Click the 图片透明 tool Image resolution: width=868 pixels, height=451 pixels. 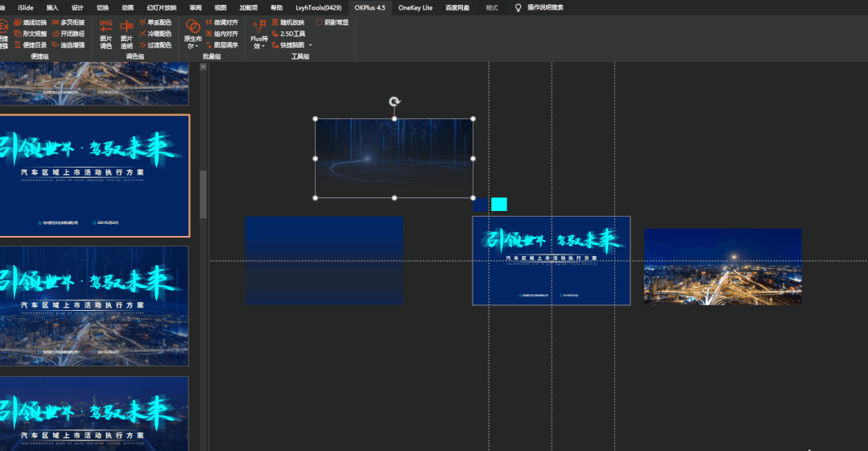click(x=126, y=34)
